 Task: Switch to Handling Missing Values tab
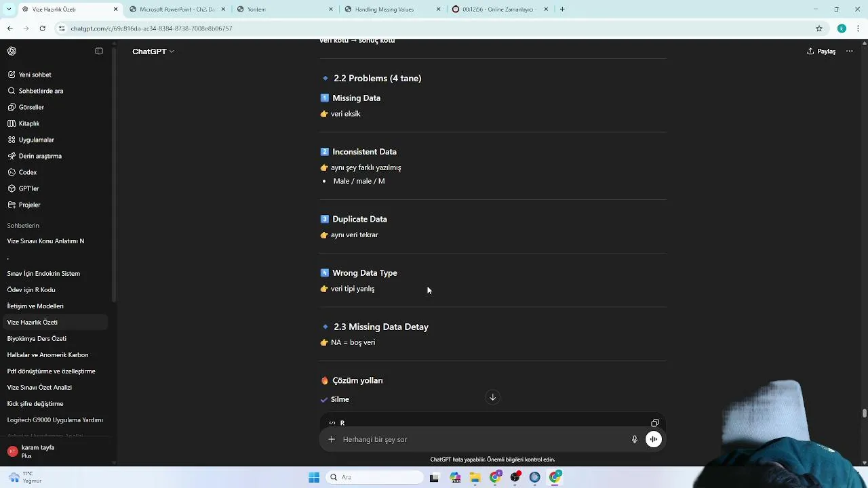[392, 9]
